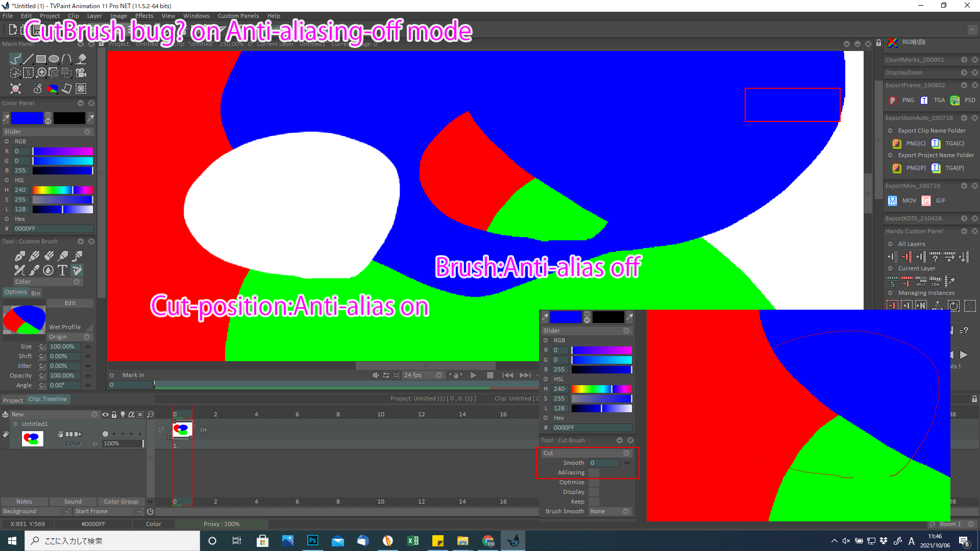Select the flood fill tool
Image resolution: width=980 pixels, height=551 pixels.
pyautogui.click(x=81, y=59)
